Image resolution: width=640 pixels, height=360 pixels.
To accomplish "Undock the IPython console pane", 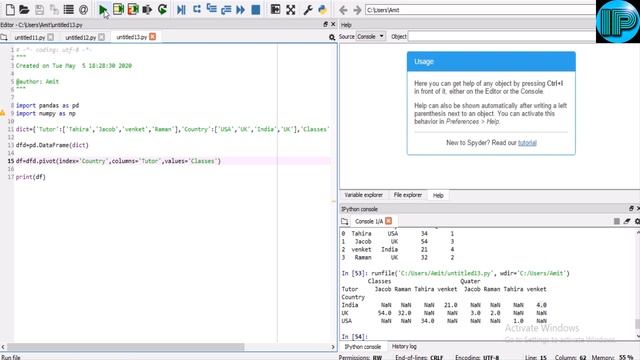I will point(631,209).
